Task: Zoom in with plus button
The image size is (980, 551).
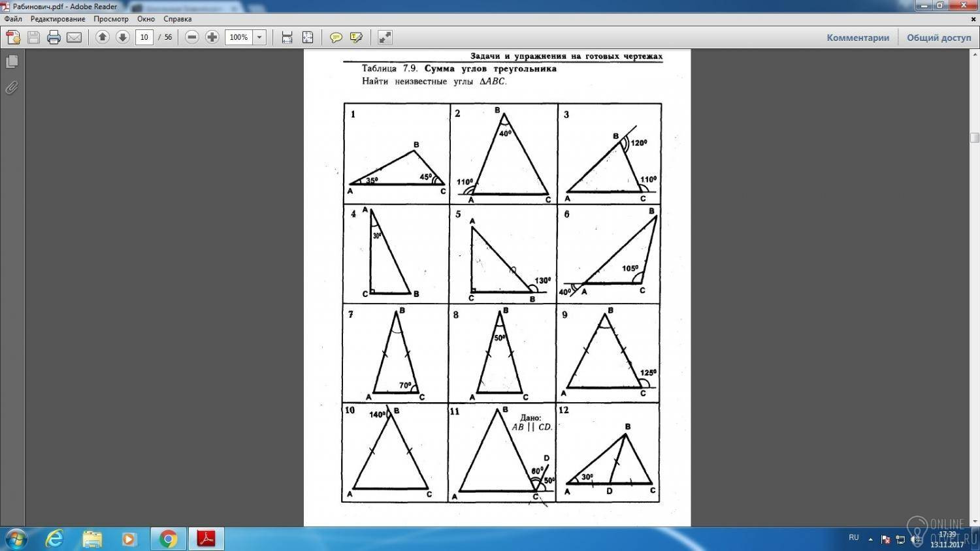Action: [212, 37]
